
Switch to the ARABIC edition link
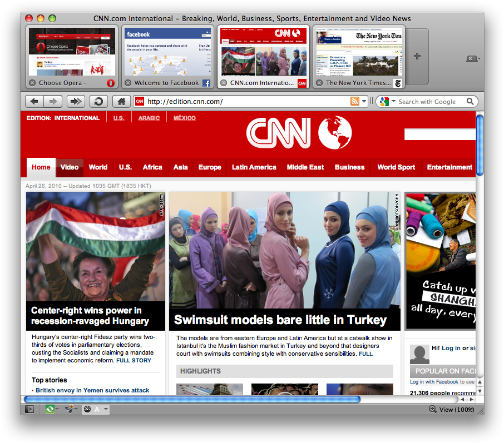(149, 118)
